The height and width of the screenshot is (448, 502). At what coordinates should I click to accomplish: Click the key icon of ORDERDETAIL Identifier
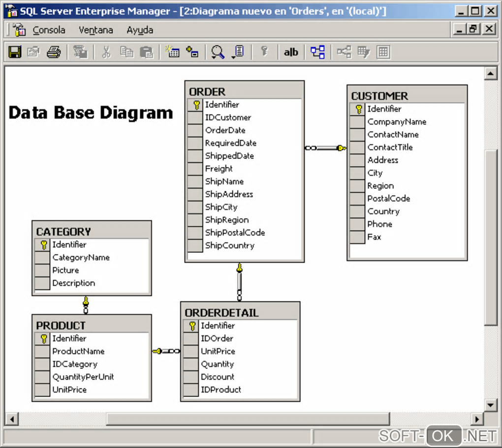192,326
